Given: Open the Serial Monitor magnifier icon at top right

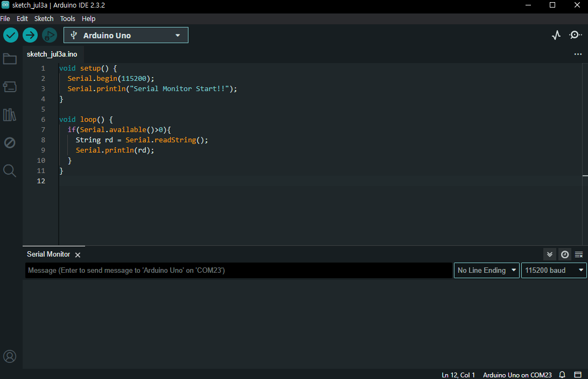Looking at the screenshot, I should (575, 35).
